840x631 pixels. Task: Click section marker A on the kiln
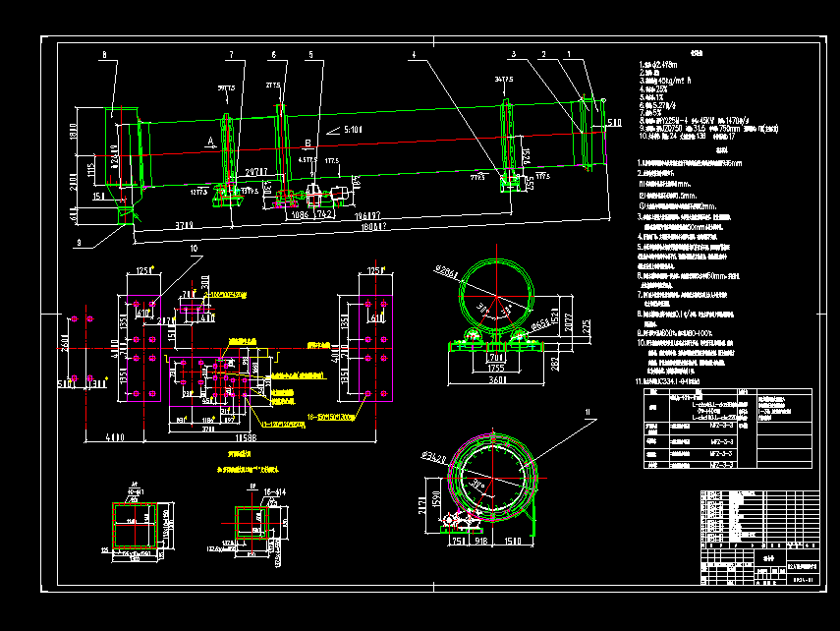point(210,142)
